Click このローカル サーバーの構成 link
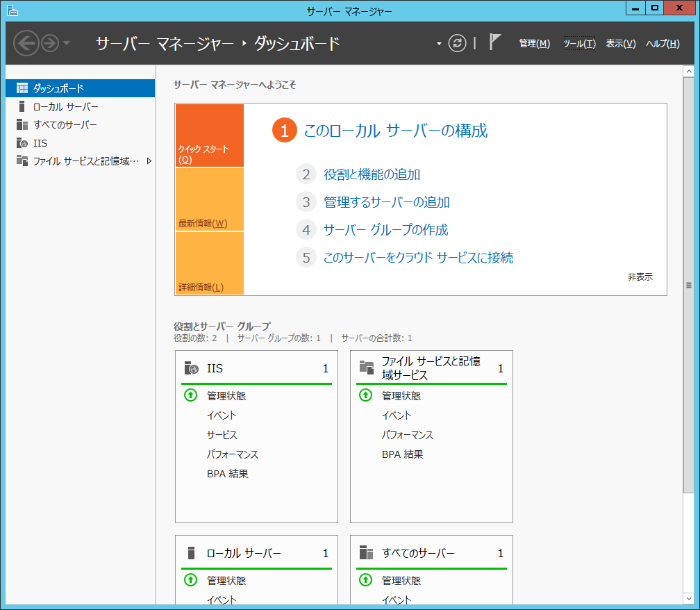The height and width of the screenshot is (610, 700). coord(396,131)
